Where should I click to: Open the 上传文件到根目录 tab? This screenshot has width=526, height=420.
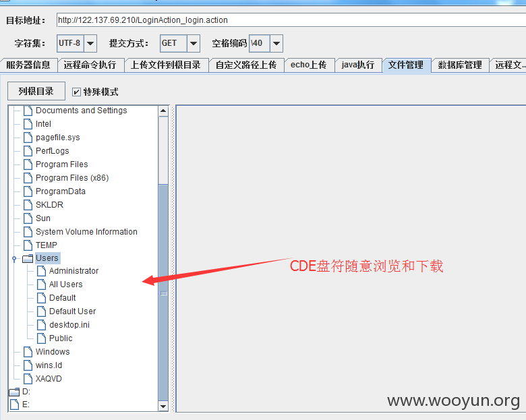(166, 65)
